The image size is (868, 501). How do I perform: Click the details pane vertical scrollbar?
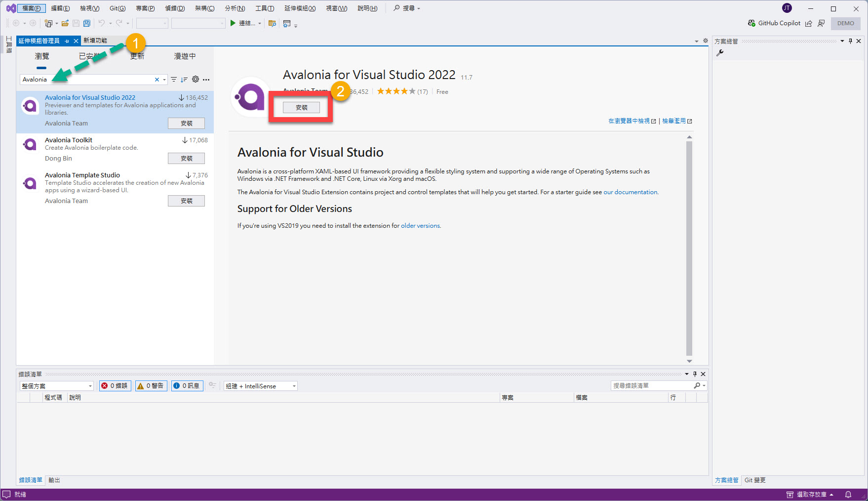(689, 249)
